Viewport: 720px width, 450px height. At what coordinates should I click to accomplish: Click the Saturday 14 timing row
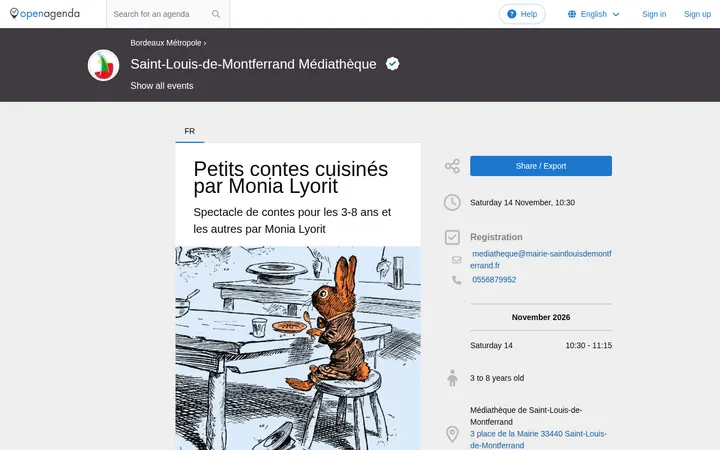541,345
